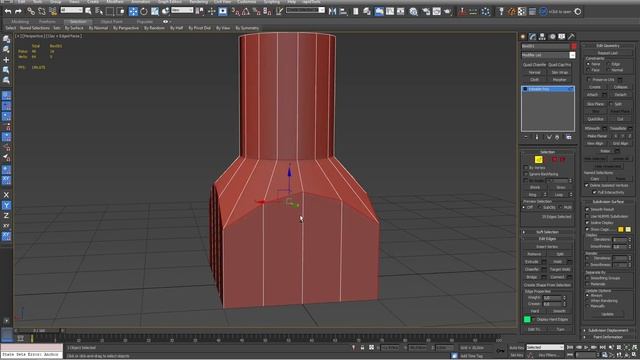Image resolution: width=640 pixels, height=360 pixels.
Task: Select the Face constraint radio button
Action: (x=588, y=70)
